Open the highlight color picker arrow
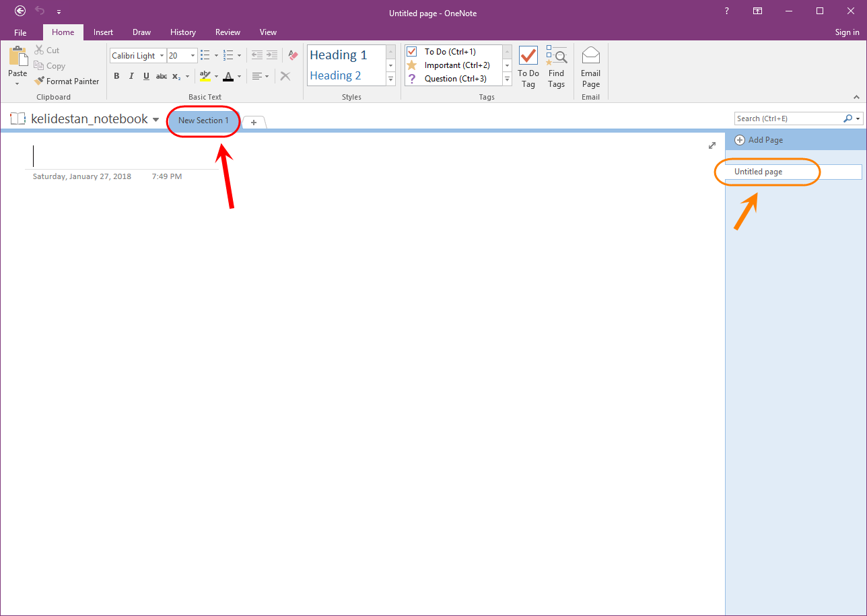 point(216,76)
